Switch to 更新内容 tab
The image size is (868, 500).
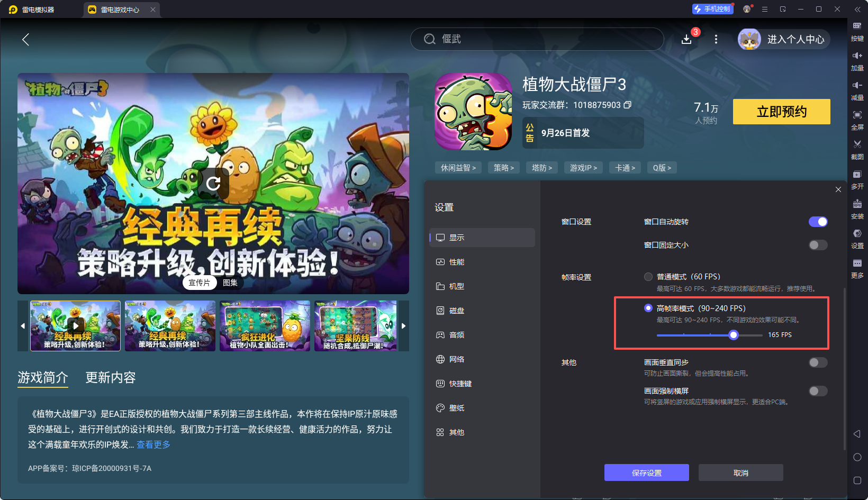111,377
